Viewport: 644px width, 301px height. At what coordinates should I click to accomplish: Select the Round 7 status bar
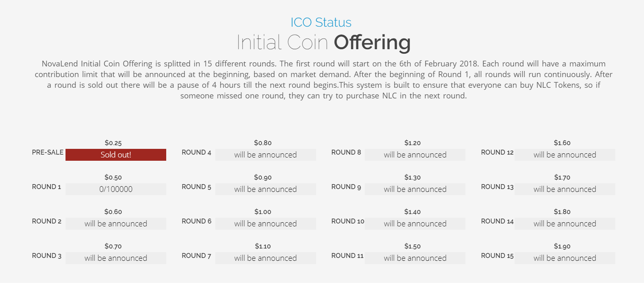[266, 258]
